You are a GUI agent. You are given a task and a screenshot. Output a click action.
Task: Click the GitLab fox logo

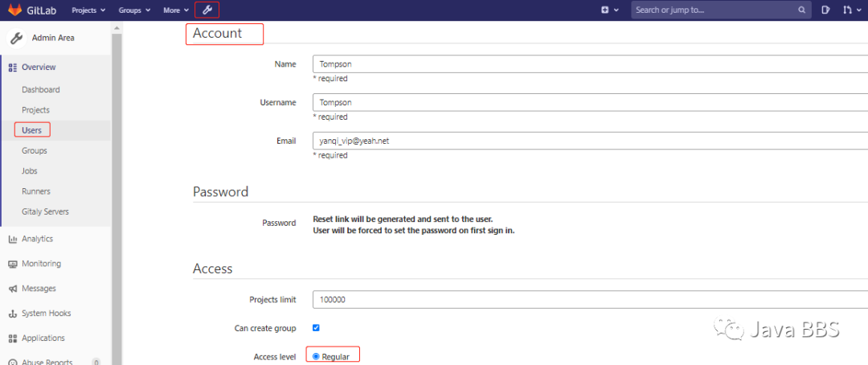coord(16,10)
